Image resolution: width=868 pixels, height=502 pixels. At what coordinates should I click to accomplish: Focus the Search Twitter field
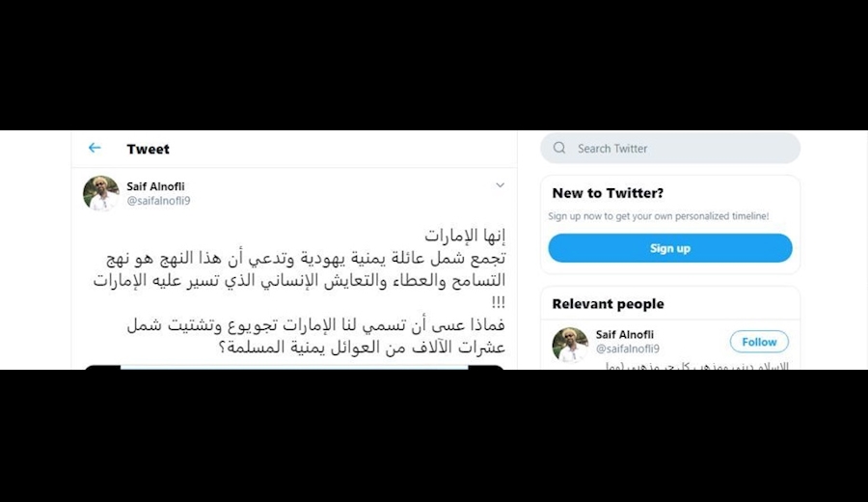(670, 148)
